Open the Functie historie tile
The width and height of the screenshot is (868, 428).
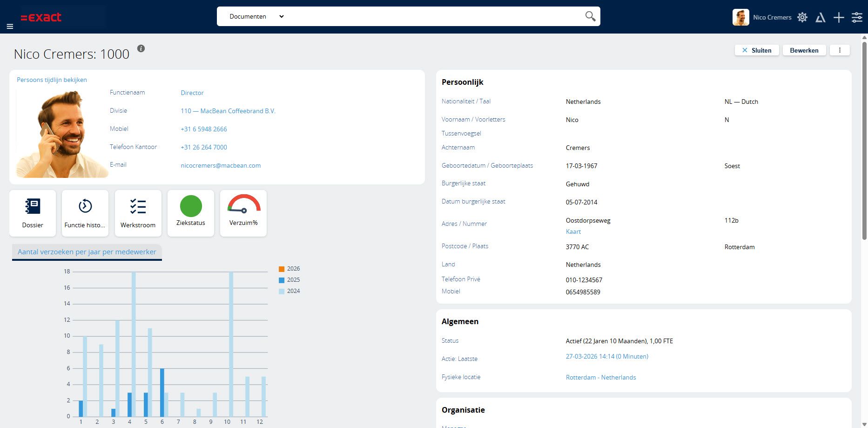[85, 213]
